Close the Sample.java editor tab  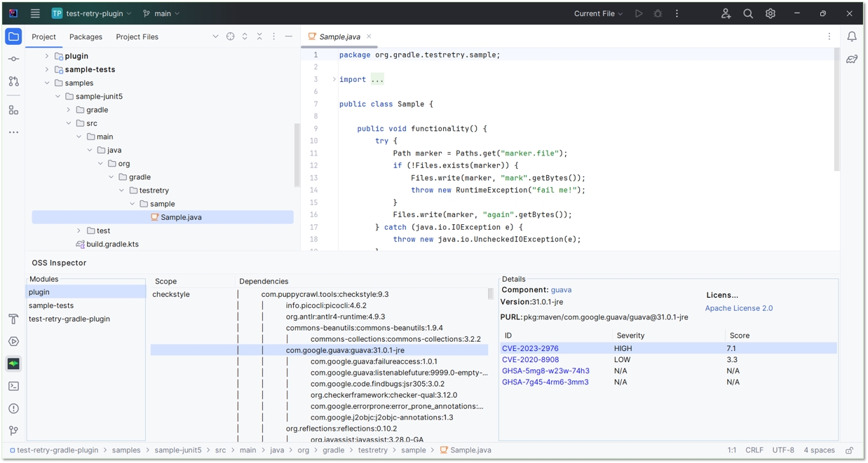369,36
